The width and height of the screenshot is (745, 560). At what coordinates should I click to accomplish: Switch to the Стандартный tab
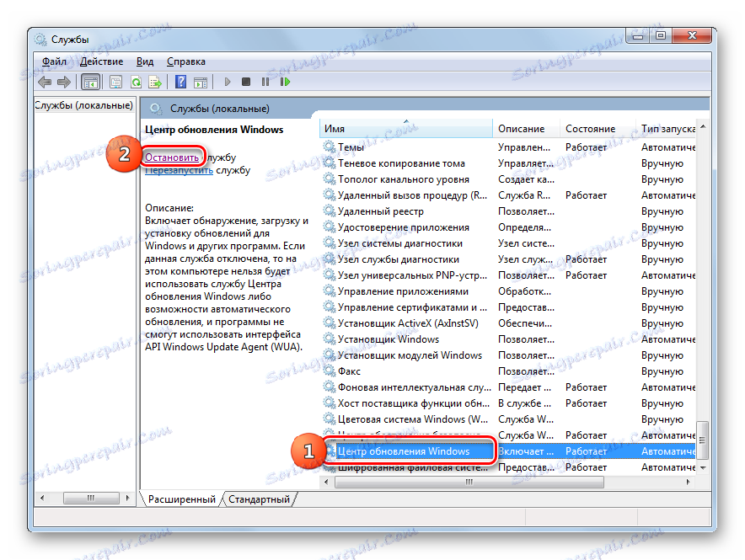259,499
